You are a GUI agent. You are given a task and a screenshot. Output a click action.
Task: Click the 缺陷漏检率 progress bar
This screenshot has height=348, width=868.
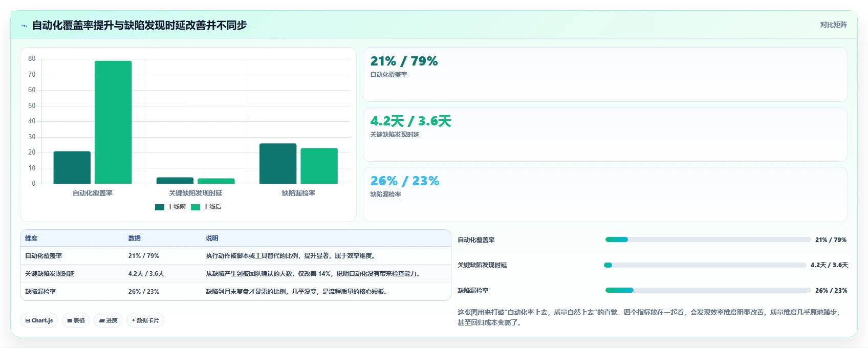pyautogui.click(x=708, y=290)
